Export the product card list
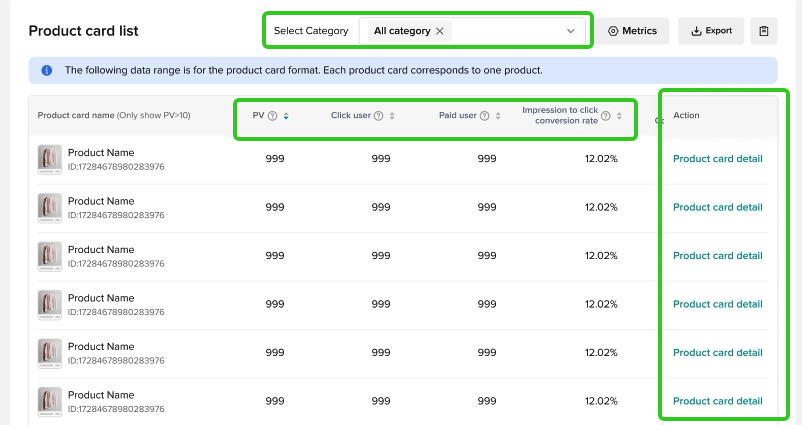This screenshot has width=802, height=425. [711, 31]
